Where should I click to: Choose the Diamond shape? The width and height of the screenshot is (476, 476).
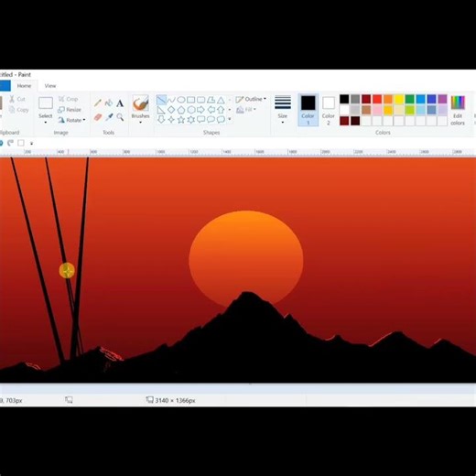pos(171,110)
